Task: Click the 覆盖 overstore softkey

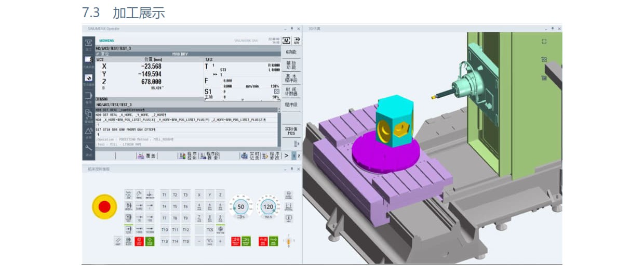Action: pos(146,155)
